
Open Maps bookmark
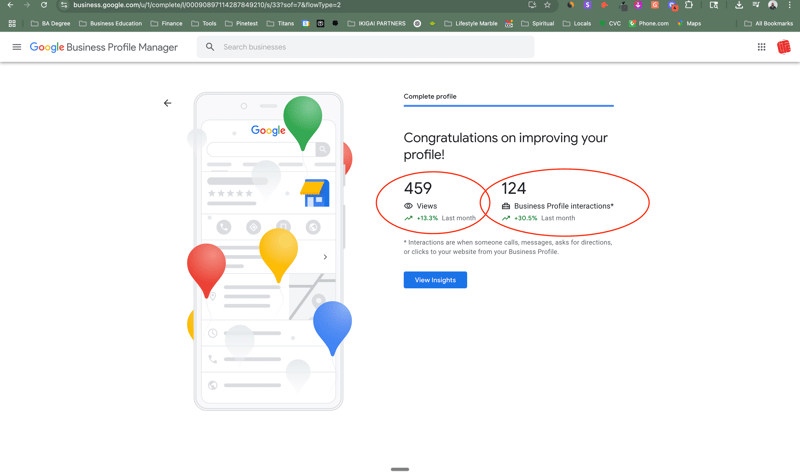[x=689, y=23]
